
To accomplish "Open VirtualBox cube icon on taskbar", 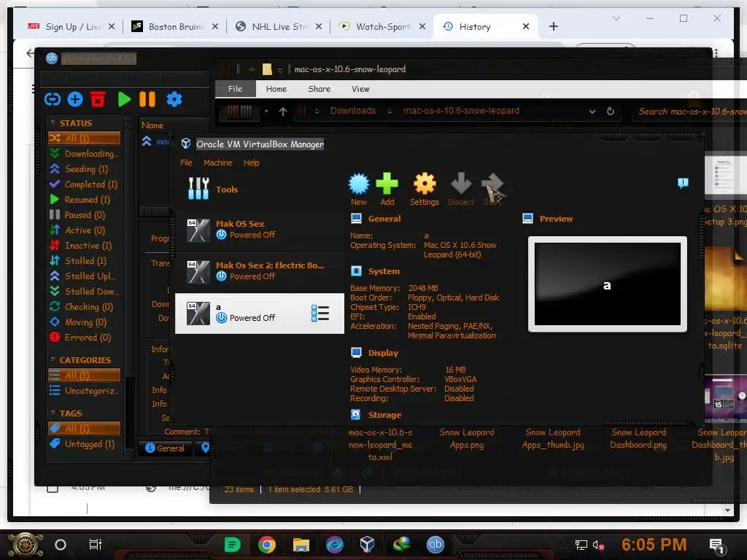I will coord(368,544).
